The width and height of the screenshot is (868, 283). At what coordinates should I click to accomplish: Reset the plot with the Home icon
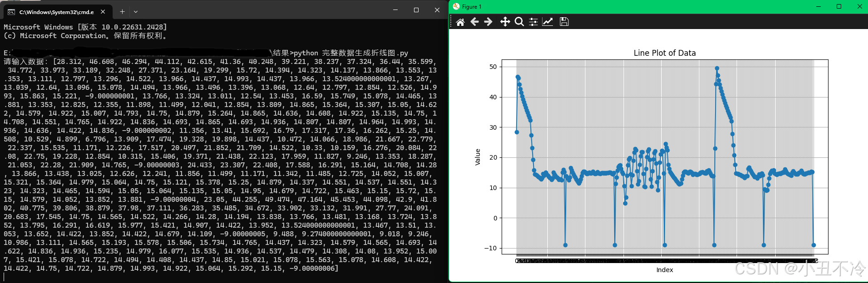pyautogui.click(x=460, y=22)
